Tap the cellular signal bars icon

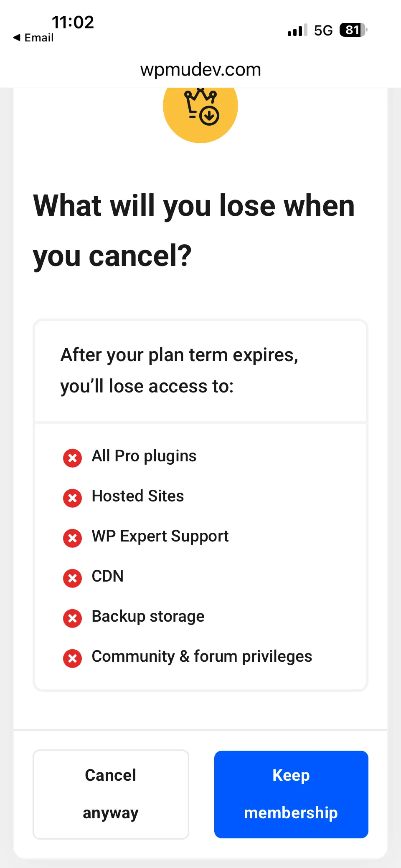click(x=297, y=30)
